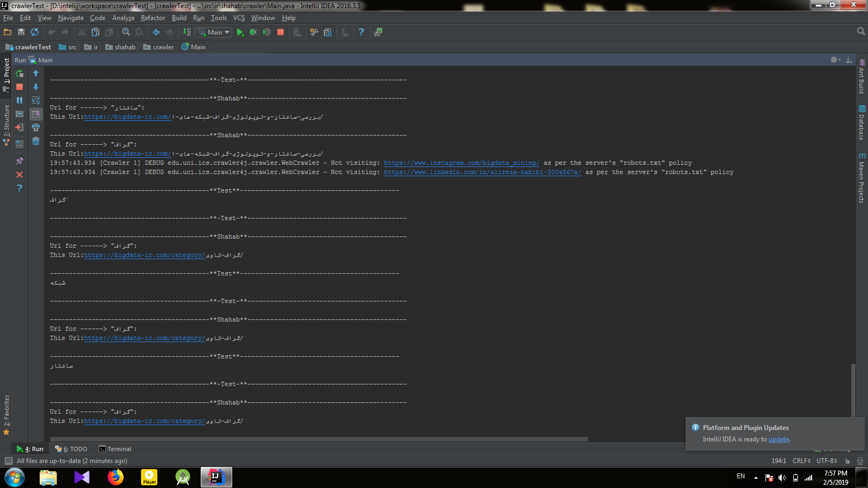Open the Analyze menu
This screenshot has width=868, height=488.
coord(123,18)
